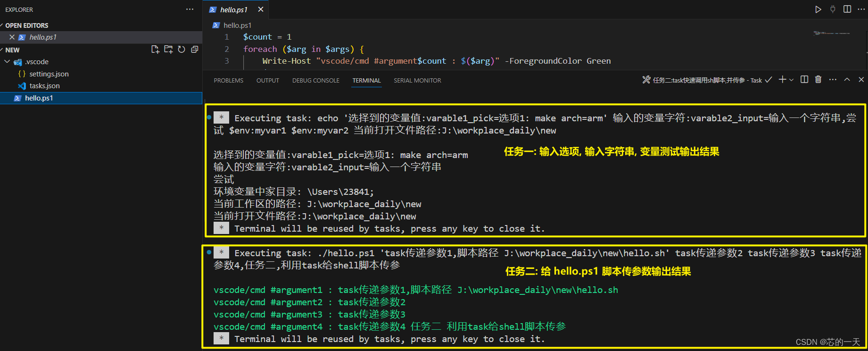
Task: Collapse the OPEN EDITORS section
Action: [2, 25]
